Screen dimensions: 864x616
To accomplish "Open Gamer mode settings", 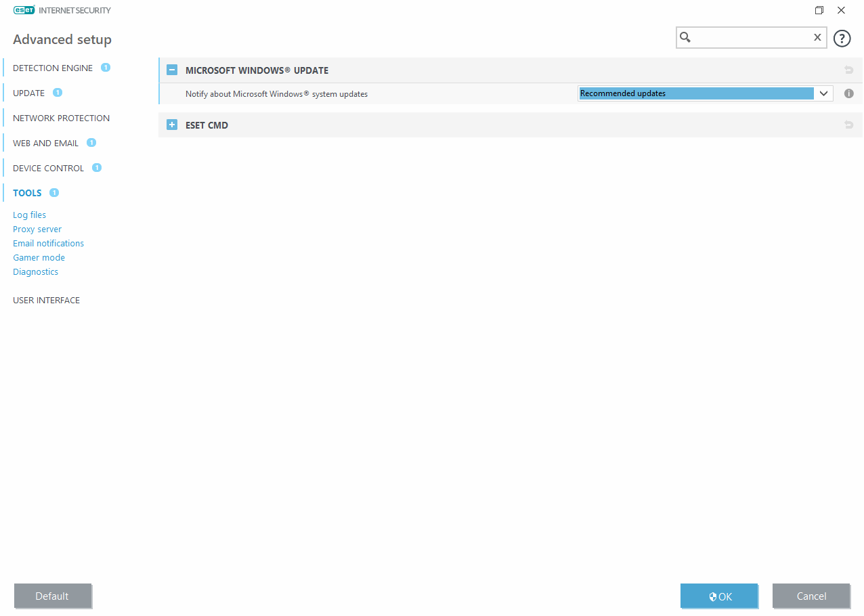I will (x=39, y=257).
